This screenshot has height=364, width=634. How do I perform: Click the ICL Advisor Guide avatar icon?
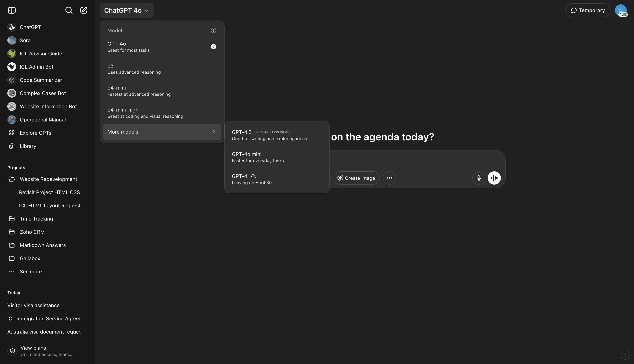click(x=12, y=54)
